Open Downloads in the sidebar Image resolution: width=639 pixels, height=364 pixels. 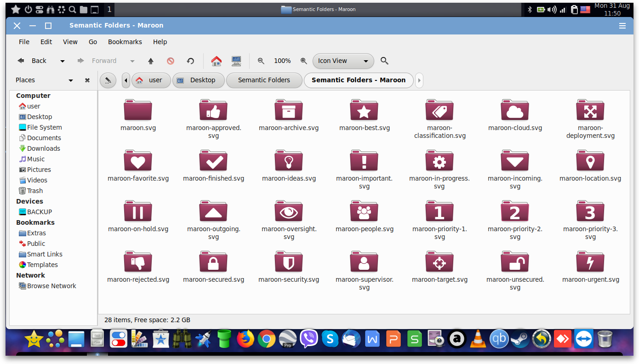coord(39,148)
